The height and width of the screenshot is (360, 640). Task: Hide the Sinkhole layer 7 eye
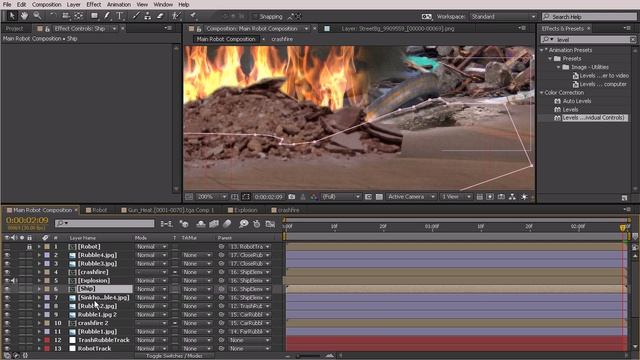tap(7, 298)
